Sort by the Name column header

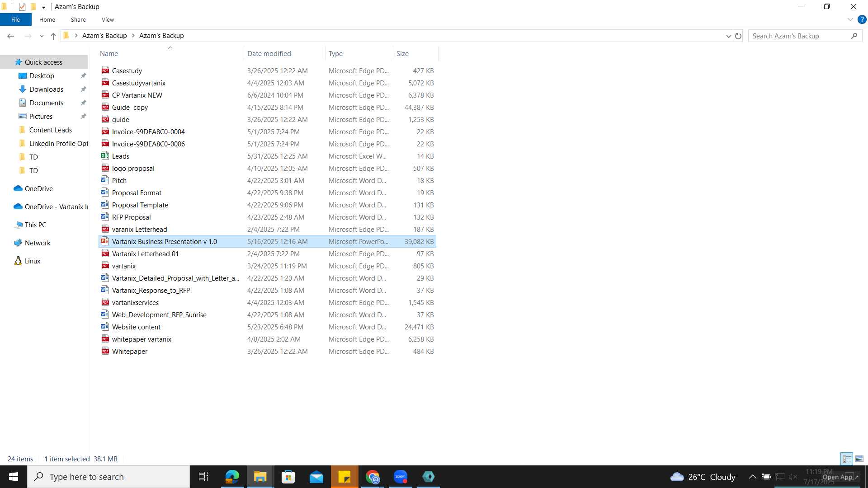click(170, 53)
